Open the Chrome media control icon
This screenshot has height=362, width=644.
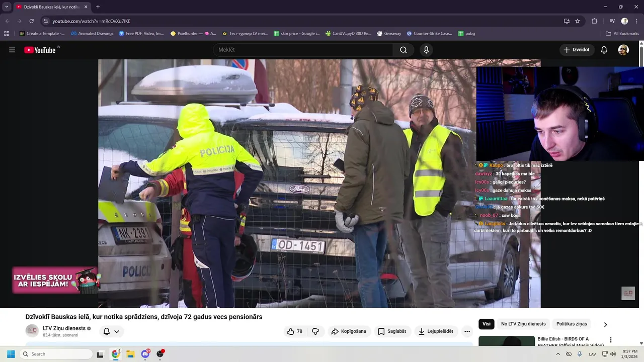click(612, 21)
